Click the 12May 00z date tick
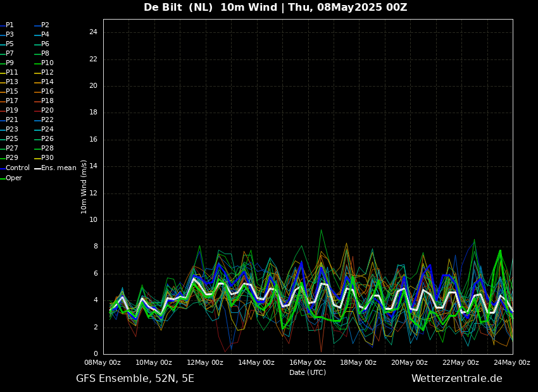The width and height of the screenshot is (538, 392). click(205, 362)
